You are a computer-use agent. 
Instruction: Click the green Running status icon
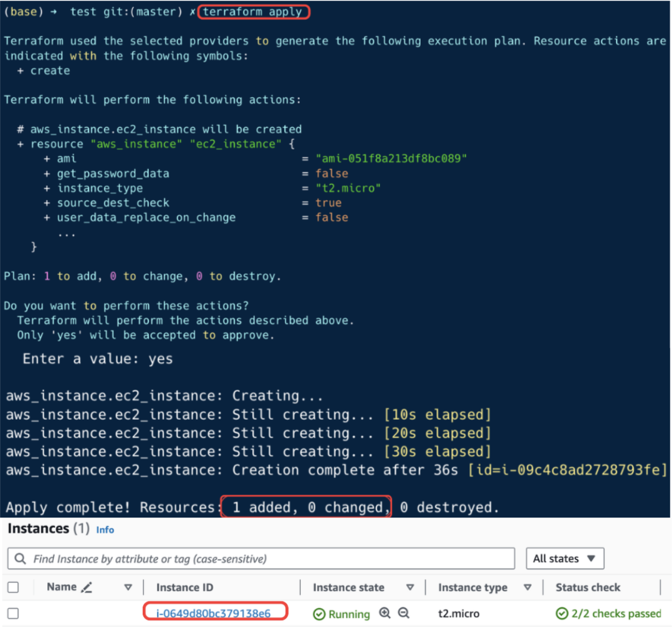319,614
